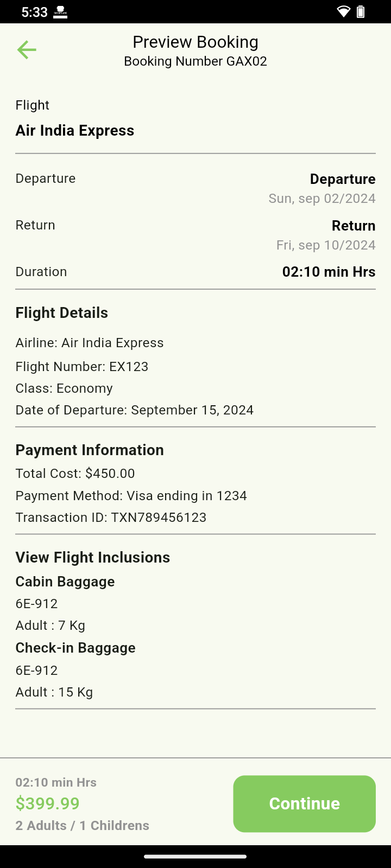The height and width of the screenshot is (868, 391).
Task: Tap the battery status icon
Action: pos(361,11)
